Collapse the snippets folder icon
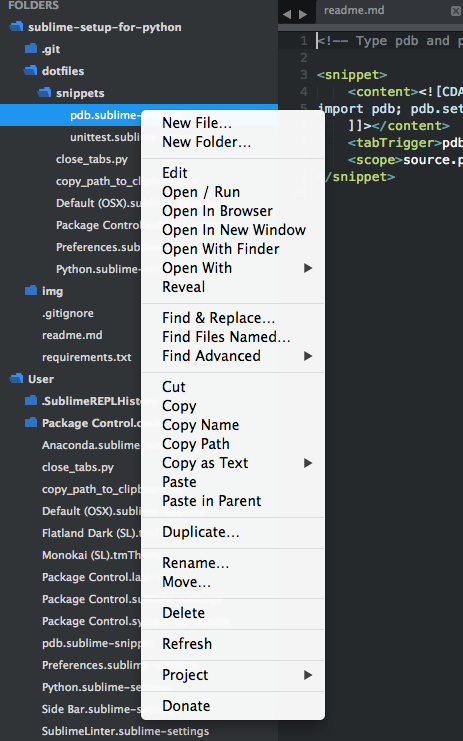 point(44,93)
